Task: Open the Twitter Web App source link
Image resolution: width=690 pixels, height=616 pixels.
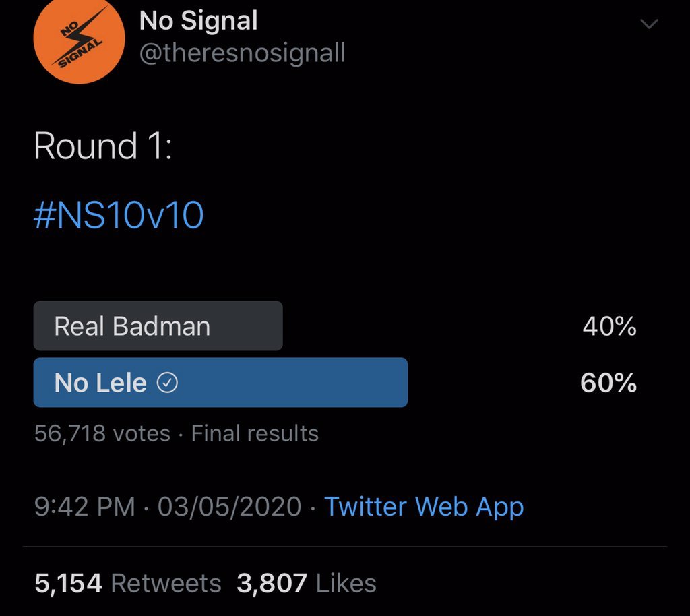Action: click(424, 507)
